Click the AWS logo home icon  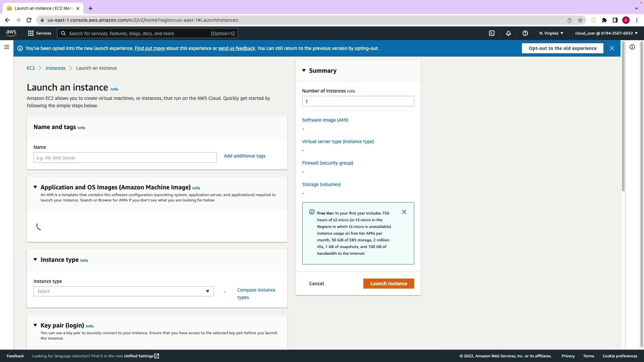[x=11, y=33]
